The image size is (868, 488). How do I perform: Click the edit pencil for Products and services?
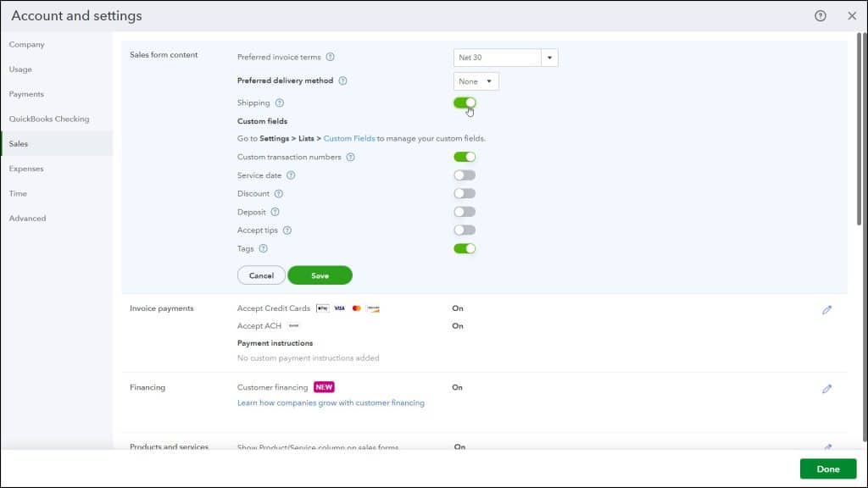point(827,446)
